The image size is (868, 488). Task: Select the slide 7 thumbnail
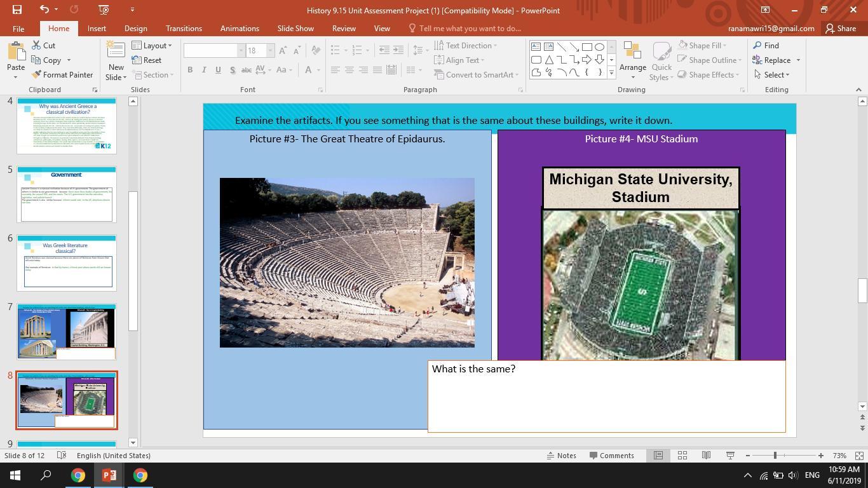(x=67, y=332)
